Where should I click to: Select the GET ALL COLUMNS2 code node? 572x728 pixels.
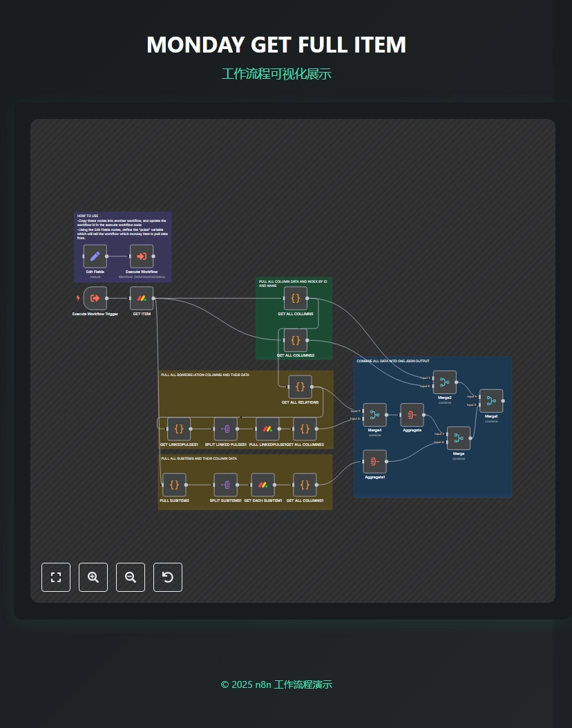pyautogui.click(x=296, y=340)
